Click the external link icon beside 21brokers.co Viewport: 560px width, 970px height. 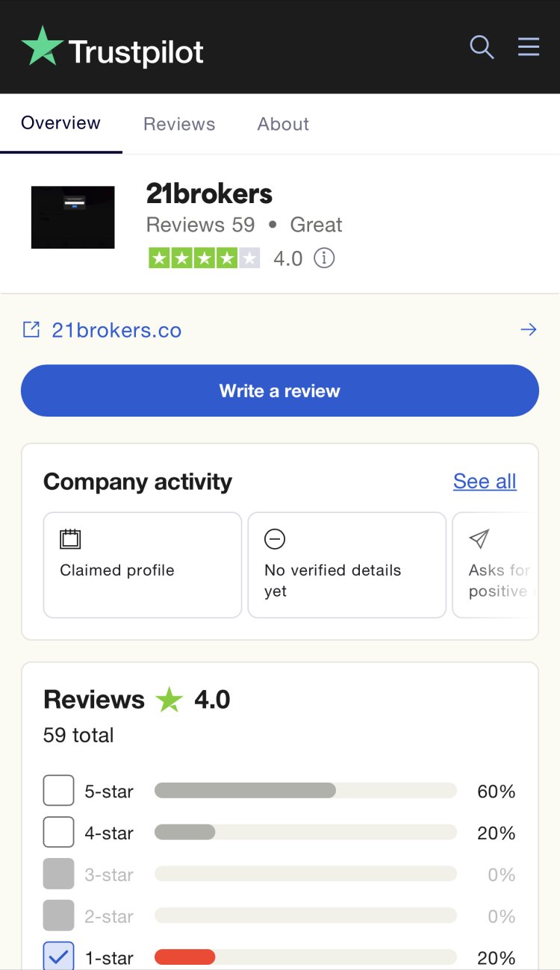click(31, 330)
